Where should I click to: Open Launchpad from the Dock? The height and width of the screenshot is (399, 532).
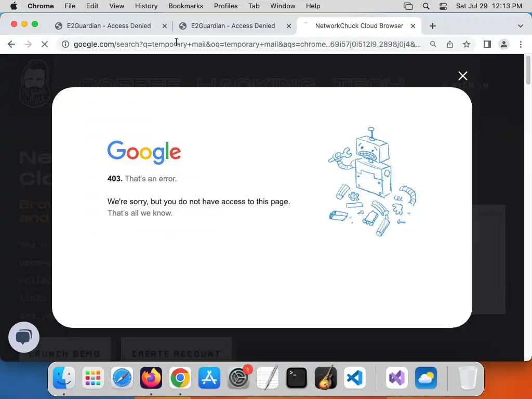(x=93, y=378)
